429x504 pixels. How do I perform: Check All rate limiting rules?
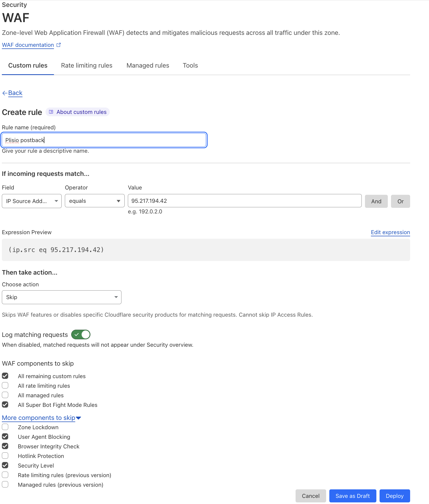point(5,385)
